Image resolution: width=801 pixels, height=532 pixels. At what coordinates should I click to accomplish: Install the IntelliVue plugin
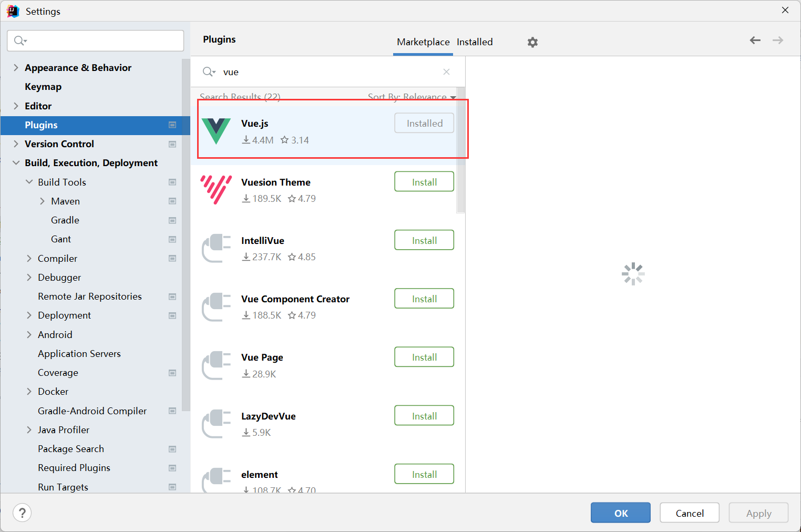[424, 240]
